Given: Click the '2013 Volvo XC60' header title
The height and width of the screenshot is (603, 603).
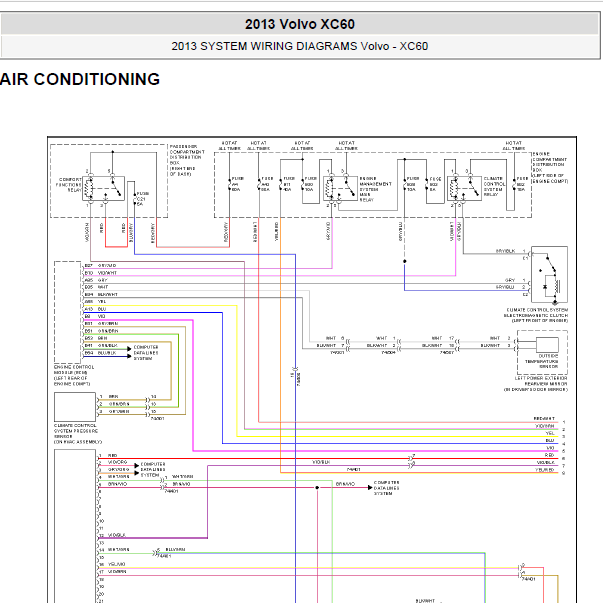Looking at the screenshot, I should coord(300,24).
